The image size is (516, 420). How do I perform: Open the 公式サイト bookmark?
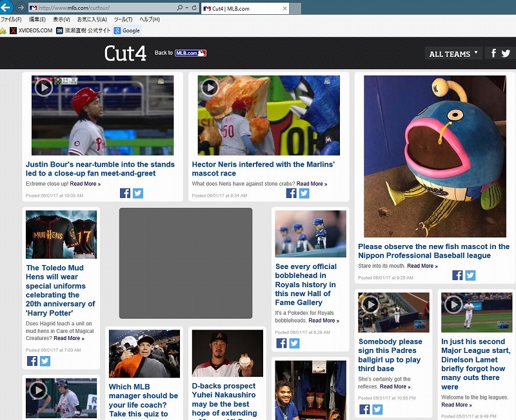click(x=83, y=30)
